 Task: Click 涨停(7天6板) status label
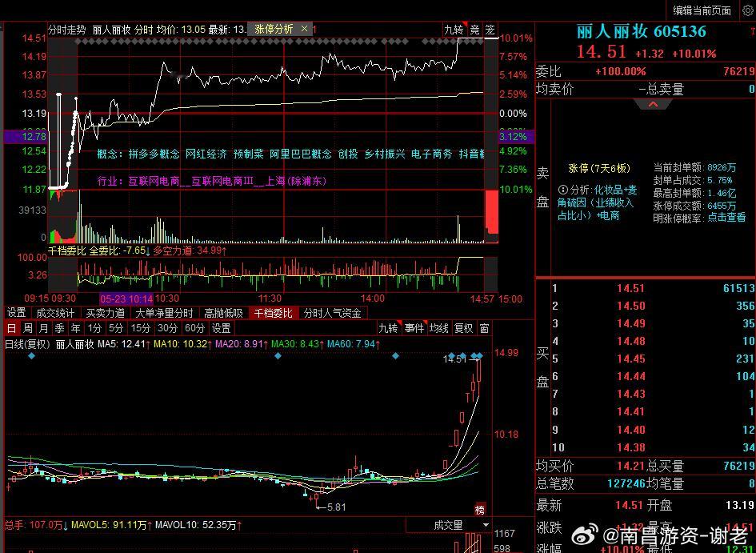[x=599, y=168]
